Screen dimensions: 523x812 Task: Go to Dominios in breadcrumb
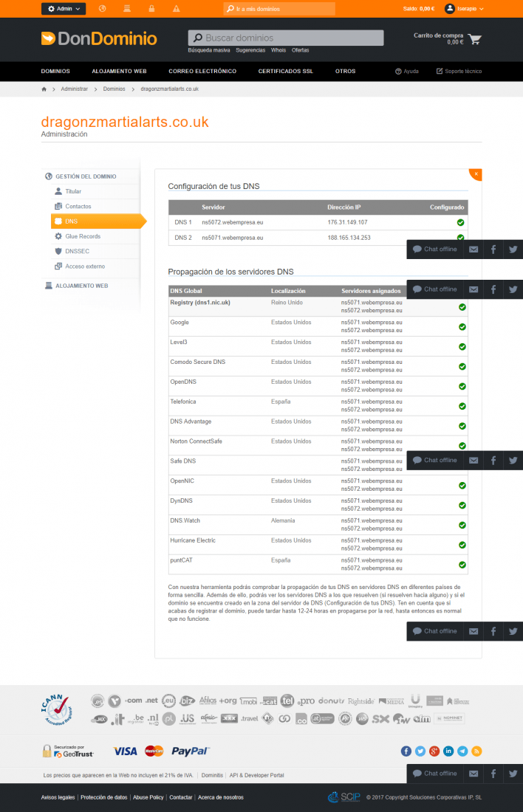click(114, 89)
